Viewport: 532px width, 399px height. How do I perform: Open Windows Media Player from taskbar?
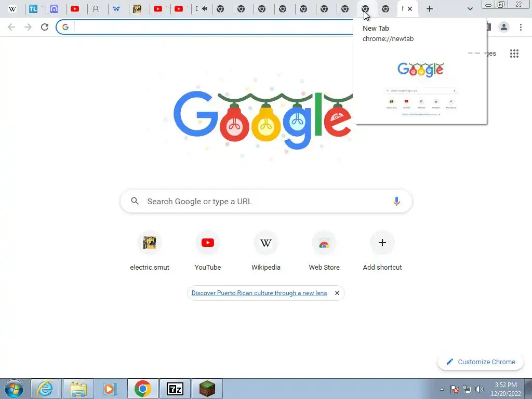110,389
